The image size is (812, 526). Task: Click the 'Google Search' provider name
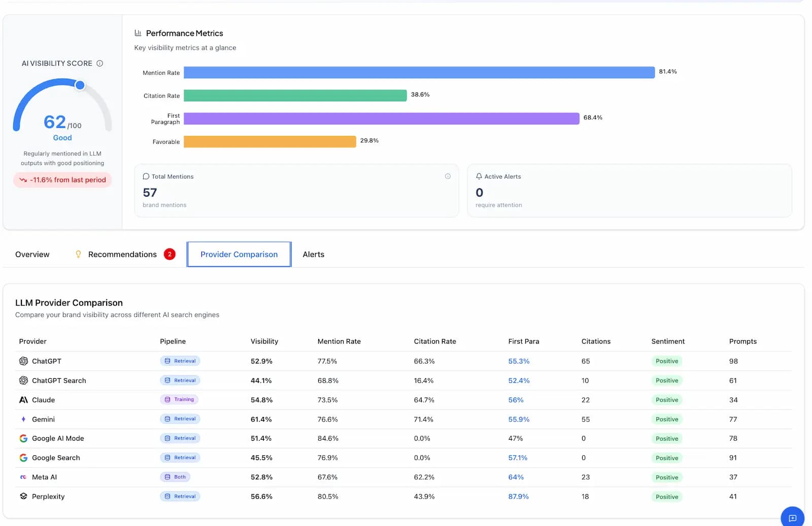point(56,458)
